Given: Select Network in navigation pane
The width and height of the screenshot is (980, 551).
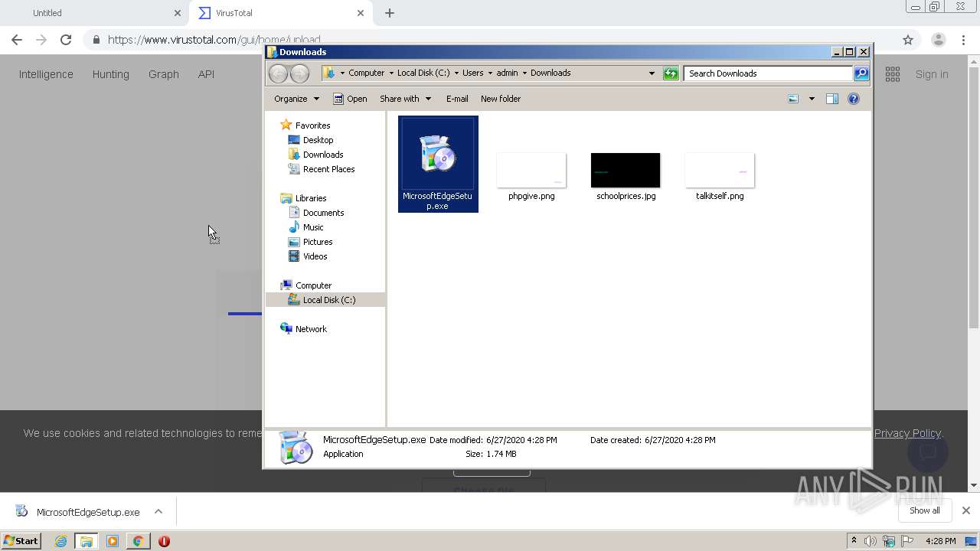Looking at the screenshot, I should click(x=311, y=329).
